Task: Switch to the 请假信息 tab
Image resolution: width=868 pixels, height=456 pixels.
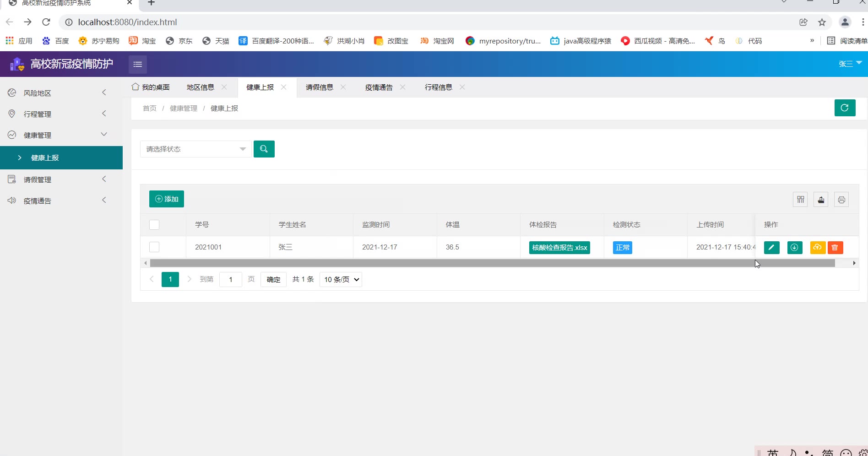Action: (x=319, y=87)
